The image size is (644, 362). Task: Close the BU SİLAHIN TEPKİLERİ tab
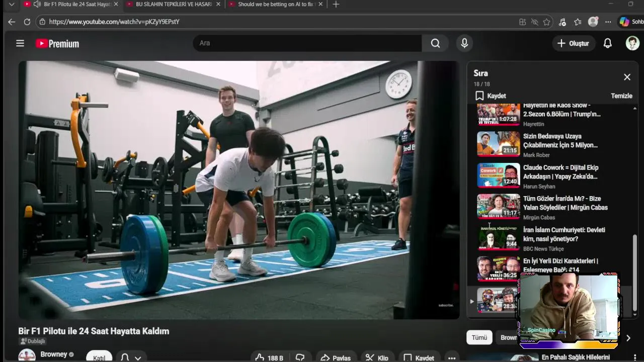[218, 5]
